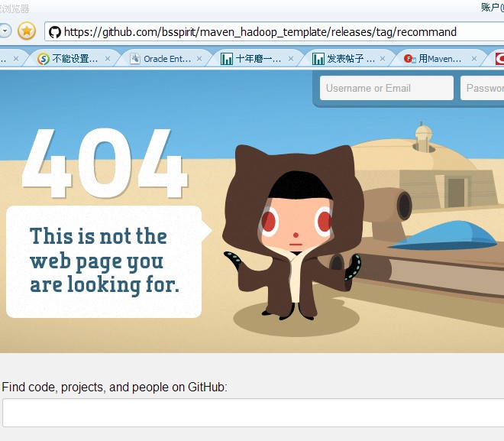Click the gold star favorites icon
Screen dimensions: 504x441
pyautogui.click(x=27, y=31)
